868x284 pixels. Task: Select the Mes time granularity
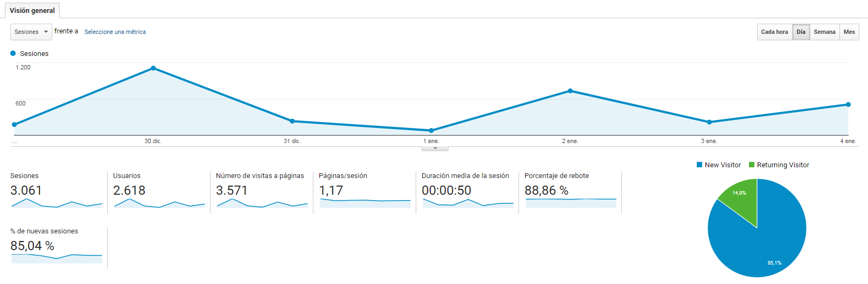pyautogui.click(x=849, y=32)
